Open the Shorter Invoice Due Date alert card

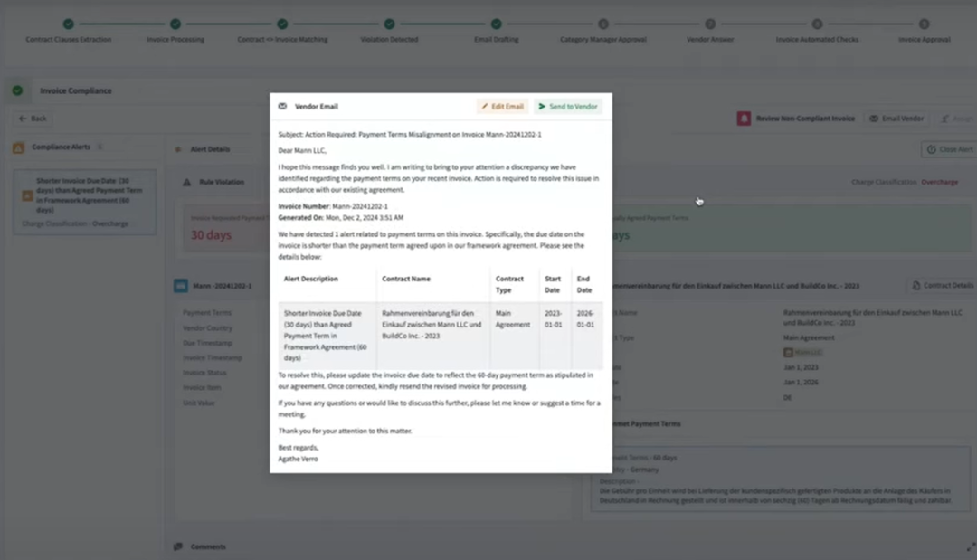tap(84, 202)
